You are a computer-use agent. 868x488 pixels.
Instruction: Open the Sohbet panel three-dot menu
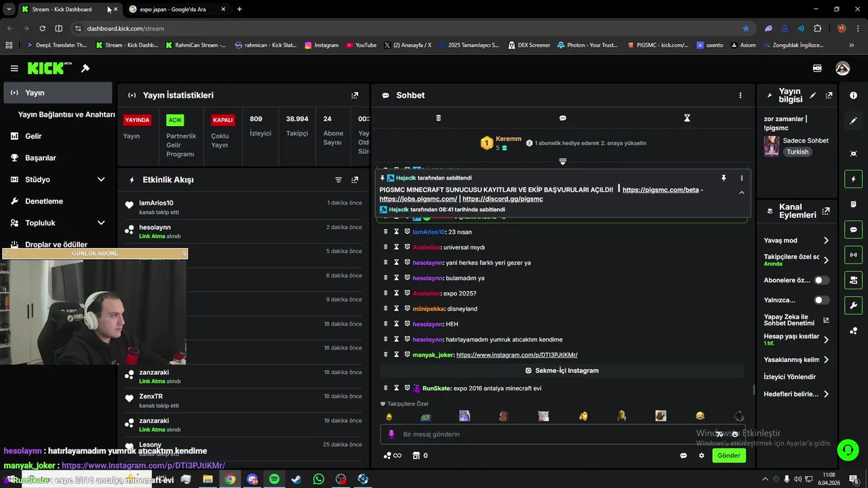click(741, 96)
